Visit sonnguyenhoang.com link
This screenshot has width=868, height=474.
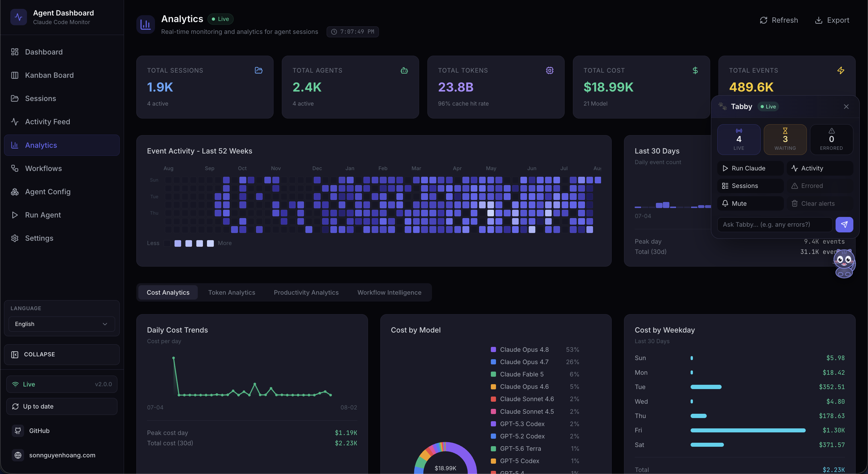pos(62,455)
